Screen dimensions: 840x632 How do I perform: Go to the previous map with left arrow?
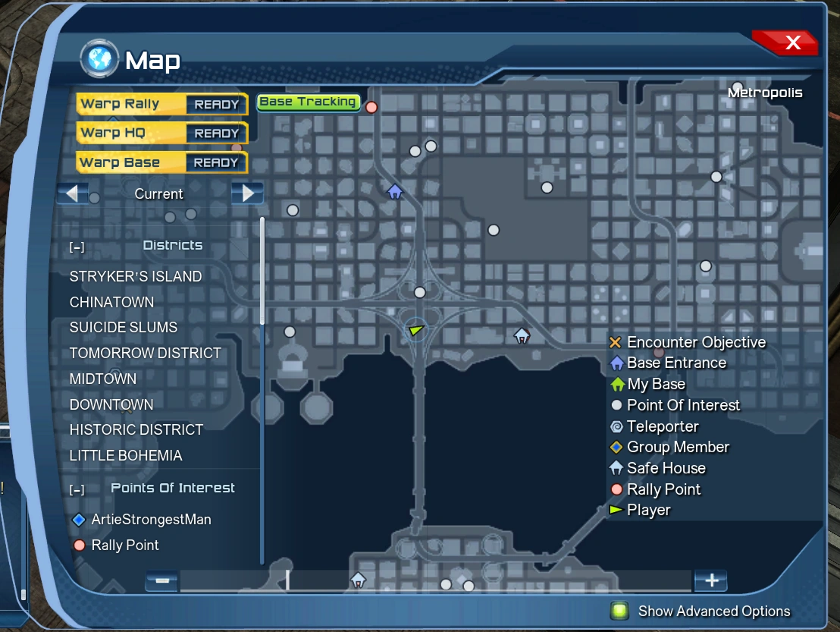72,193
